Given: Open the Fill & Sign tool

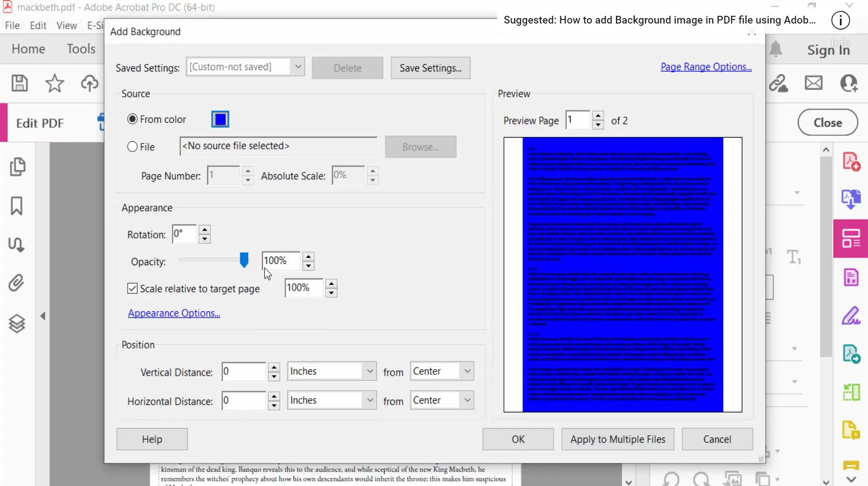Looking at the screenshot, I should (x=851, y=316).
